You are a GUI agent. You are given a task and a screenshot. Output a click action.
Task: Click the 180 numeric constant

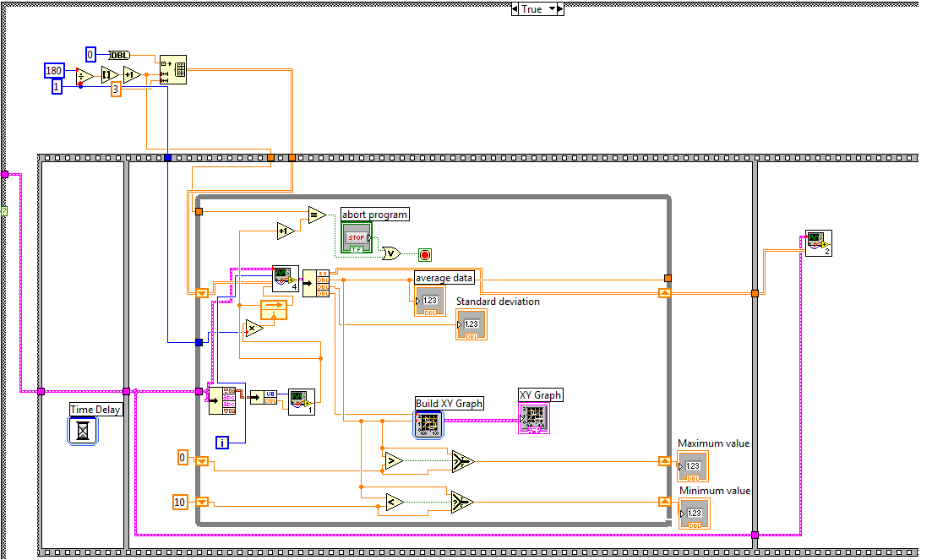(x=55, y=70)
